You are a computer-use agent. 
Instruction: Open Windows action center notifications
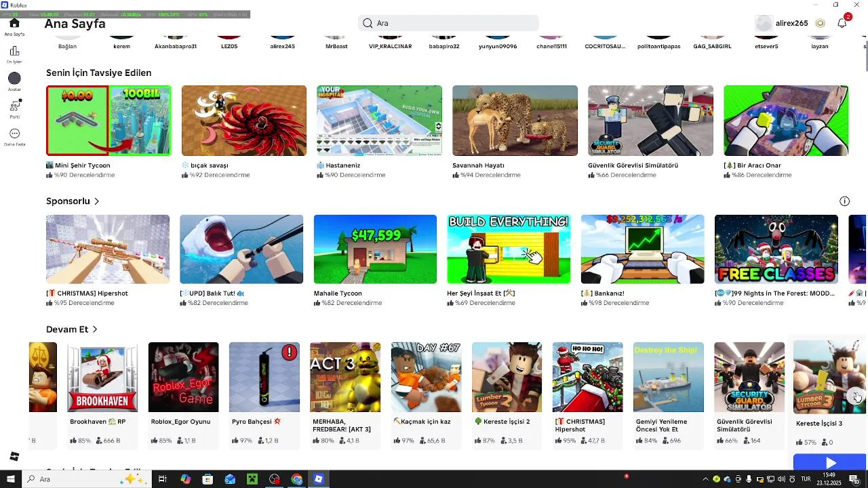854,479
